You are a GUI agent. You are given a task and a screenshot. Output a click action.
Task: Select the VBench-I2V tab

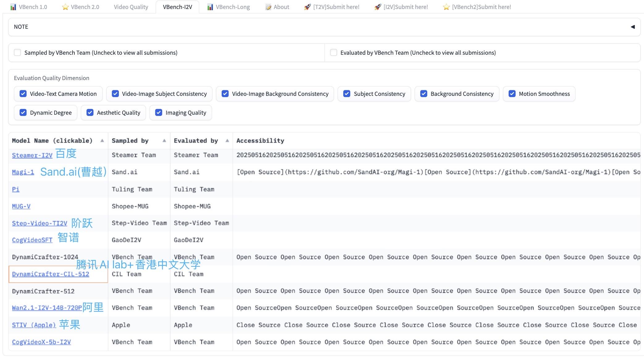178,7
